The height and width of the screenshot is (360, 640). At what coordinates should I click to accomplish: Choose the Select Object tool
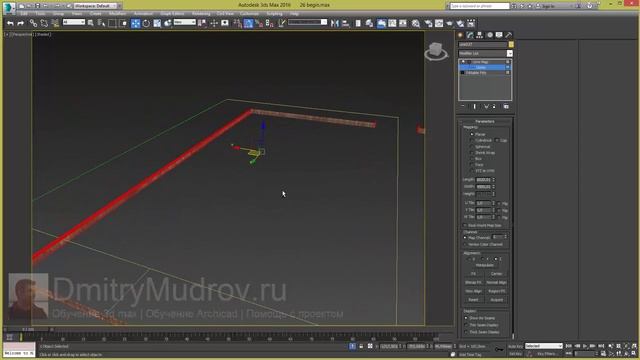tap(91, 24)
